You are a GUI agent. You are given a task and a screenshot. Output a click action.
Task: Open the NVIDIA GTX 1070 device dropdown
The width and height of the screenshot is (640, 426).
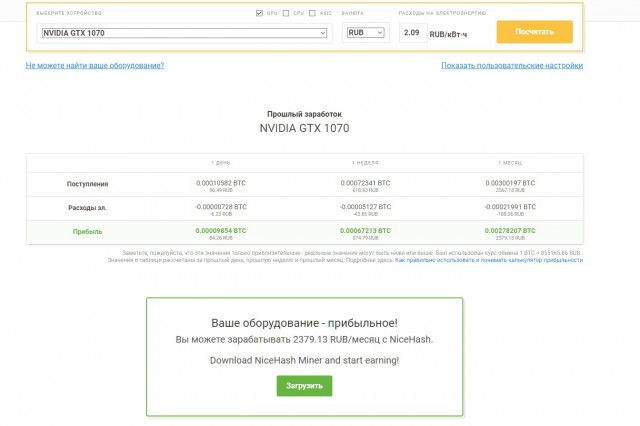coord(184,33)
